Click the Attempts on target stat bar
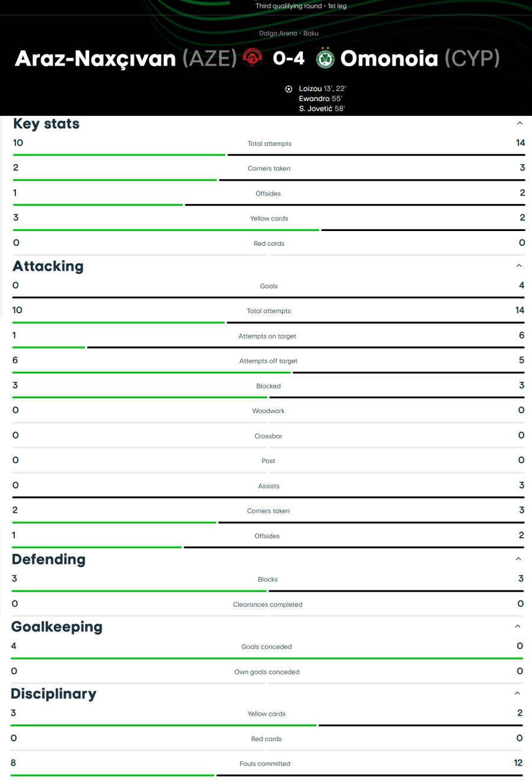 (x=268, y=347)
